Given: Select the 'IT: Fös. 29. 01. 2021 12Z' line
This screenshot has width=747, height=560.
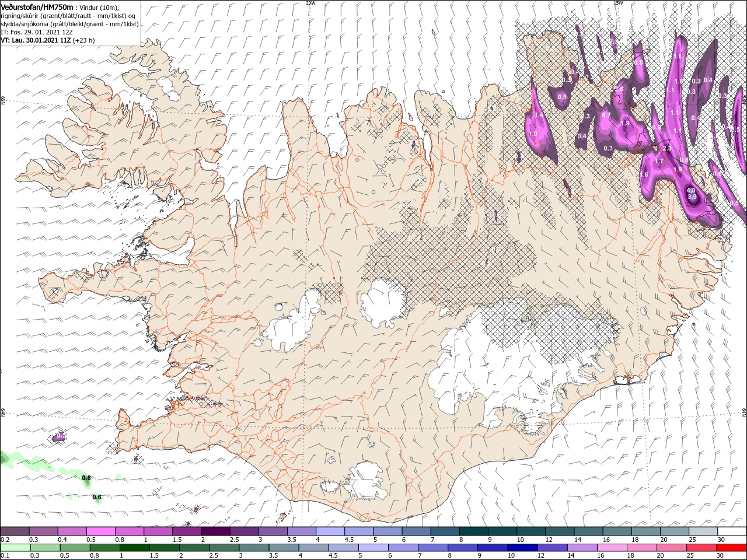Looking at the screenshot, I should pyautogui.click(x=37, y=32).
